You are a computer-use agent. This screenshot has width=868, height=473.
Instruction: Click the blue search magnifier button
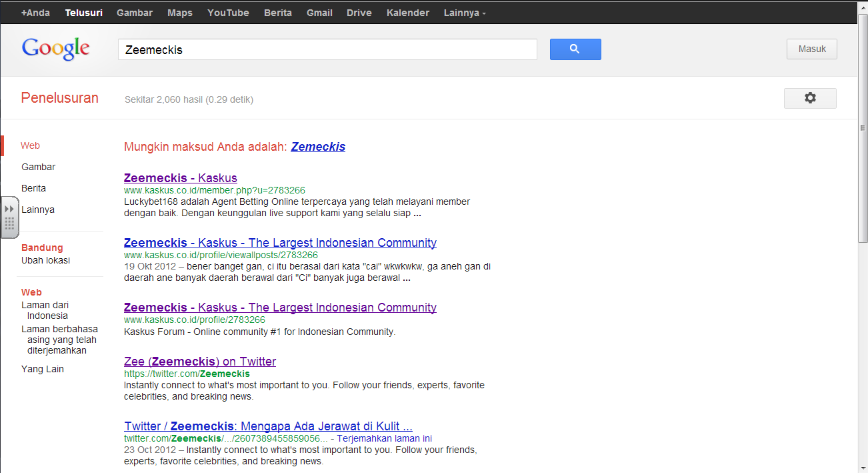(x=575, y=49)
